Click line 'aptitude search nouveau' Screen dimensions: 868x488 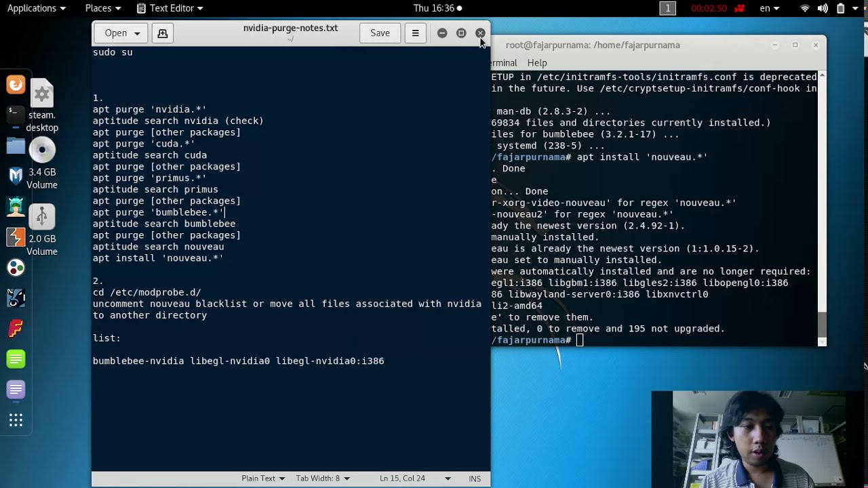[x=158, y=247]
